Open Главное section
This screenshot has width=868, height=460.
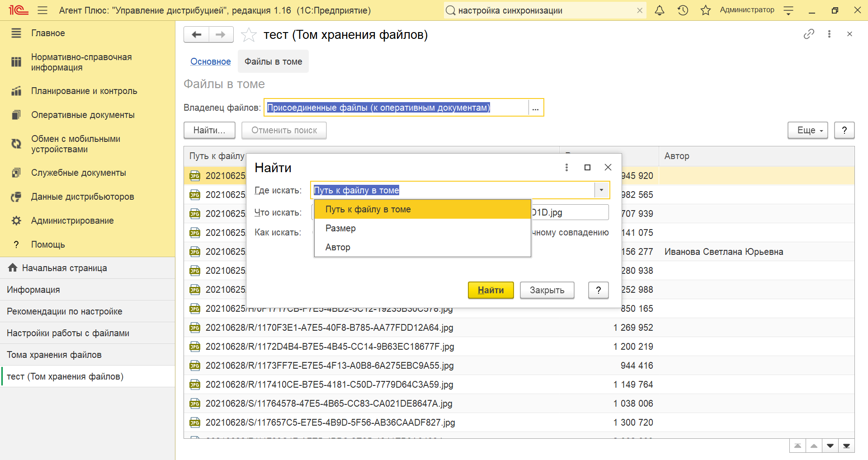[x=87, y=33]
